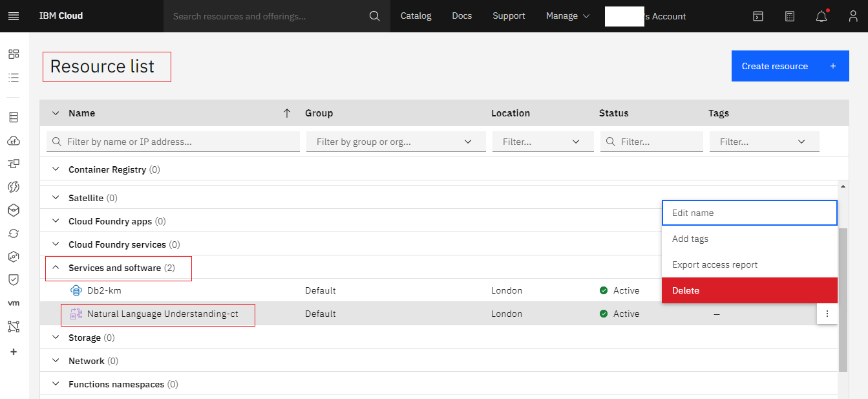The height and width of the screenshot is (399, 868).
Task: Expand the Cloud Foundry services group
Action: (56, 244)
